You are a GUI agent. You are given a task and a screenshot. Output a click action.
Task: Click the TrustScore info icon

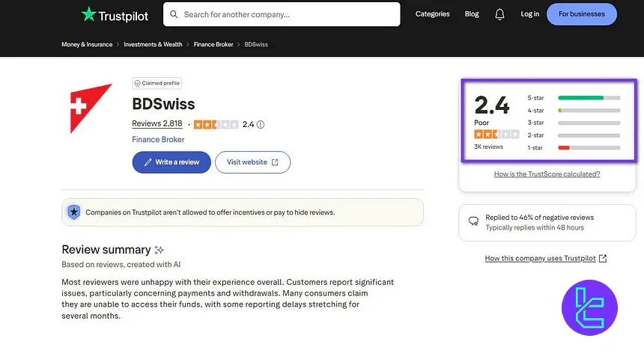tap(261, 124)
